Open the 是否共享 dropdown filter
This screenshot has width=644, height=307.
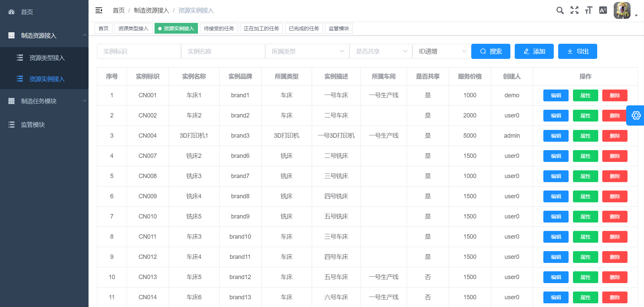point(381,52)
